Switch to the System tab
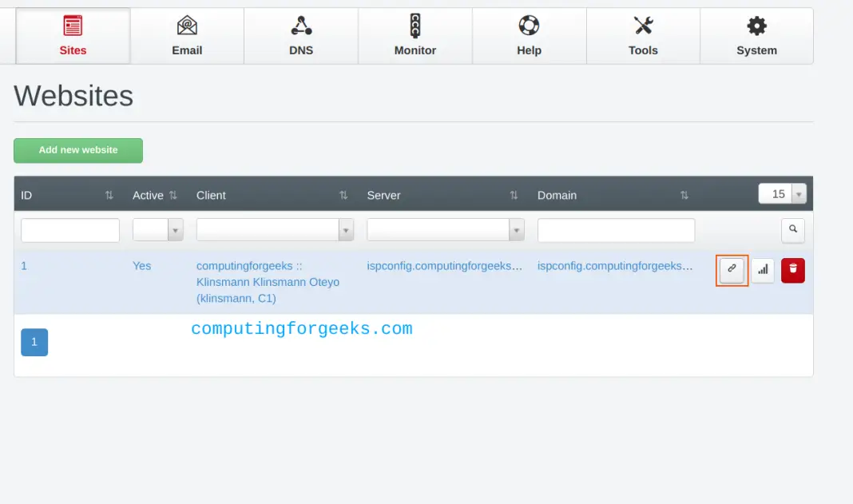 (756, 36)
